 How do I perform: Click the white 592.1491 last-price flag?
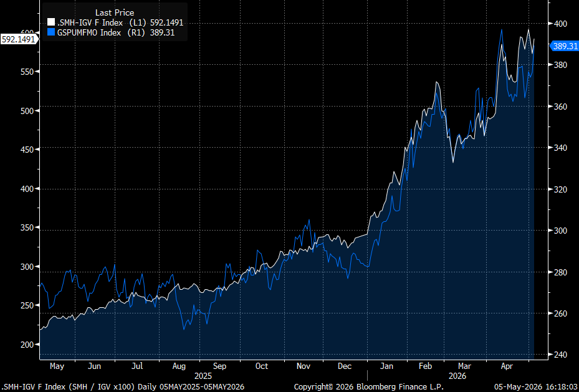(19, 39)
